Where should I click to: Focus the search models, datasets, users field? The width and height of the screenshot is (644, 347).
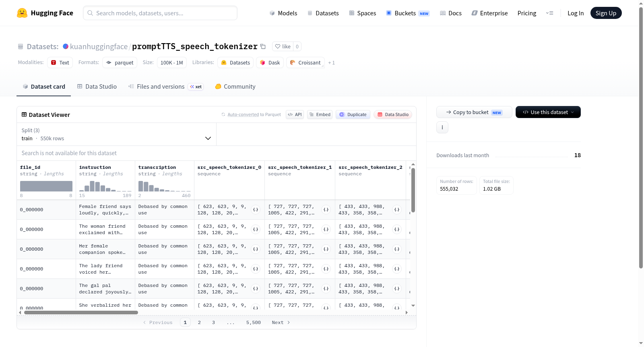pos(160,13)
